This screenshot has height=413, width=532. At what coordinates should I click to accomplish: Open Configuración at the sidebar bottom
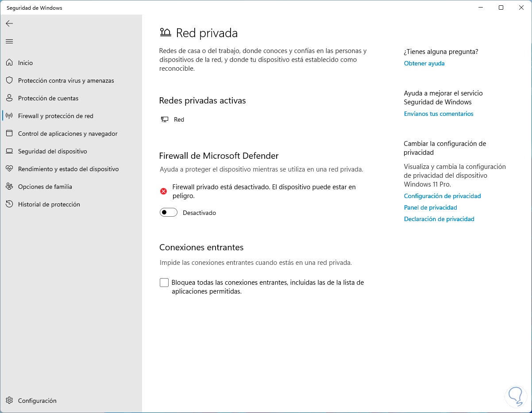[37, 401]
